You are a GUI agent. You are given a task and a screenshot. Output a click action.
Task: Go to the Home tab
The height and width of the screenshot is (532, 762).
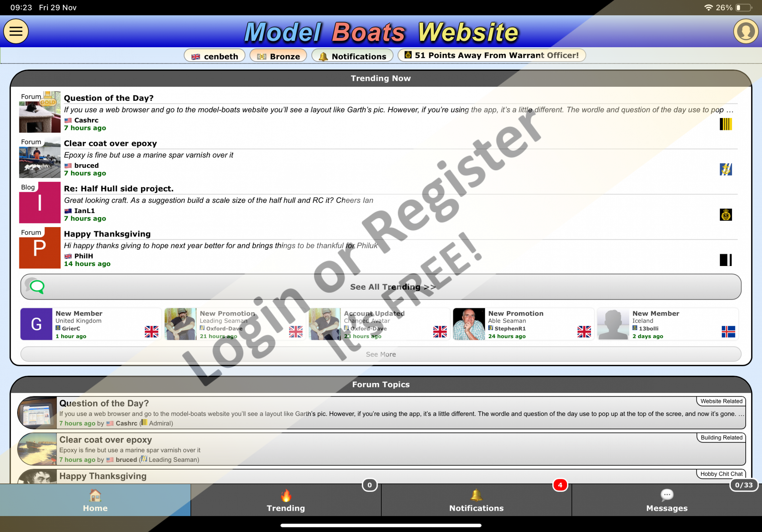[95, 500]
